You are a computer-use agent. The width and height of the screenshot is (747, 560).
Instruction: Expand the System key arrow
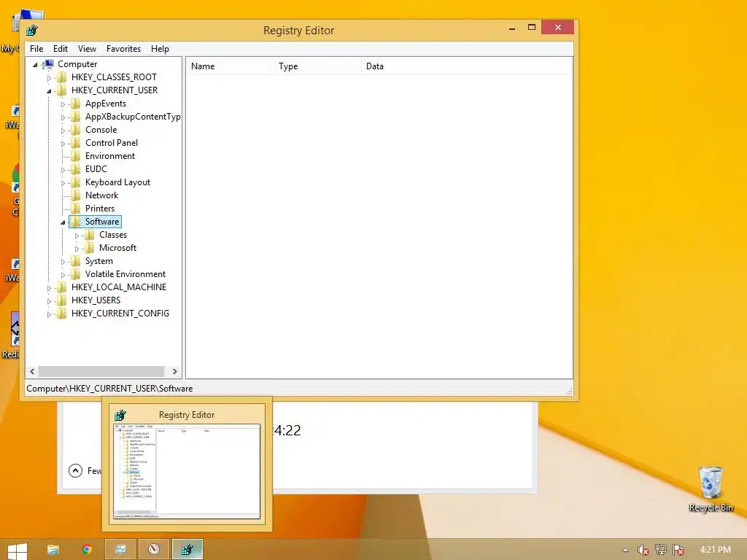pos(63,262)
